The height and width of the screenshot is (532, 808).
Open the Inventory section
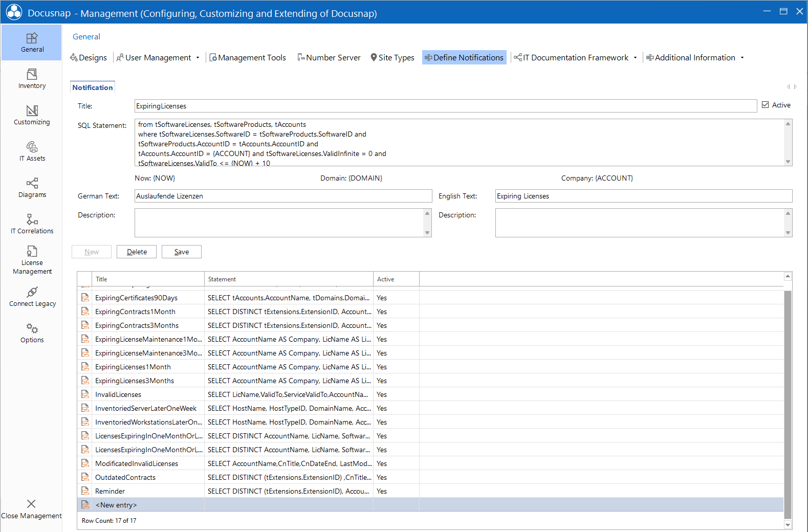click(32, 79)
